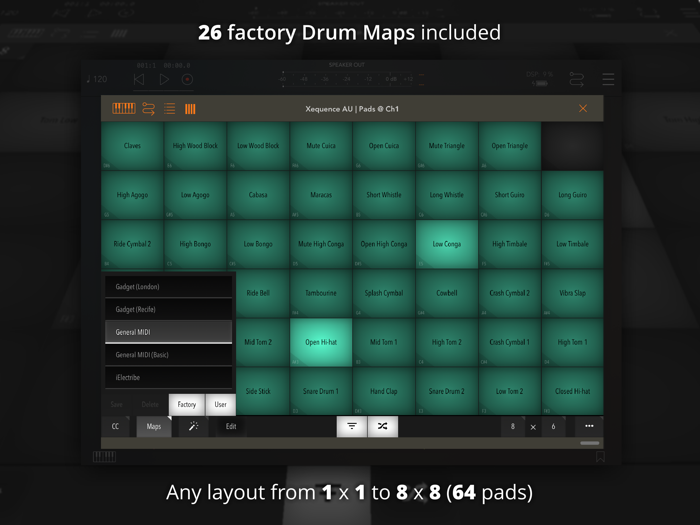This screenshot has height=525, width=700.
Task: Select General MIDI (Basic) drum map
Action: tap(168, 355)
